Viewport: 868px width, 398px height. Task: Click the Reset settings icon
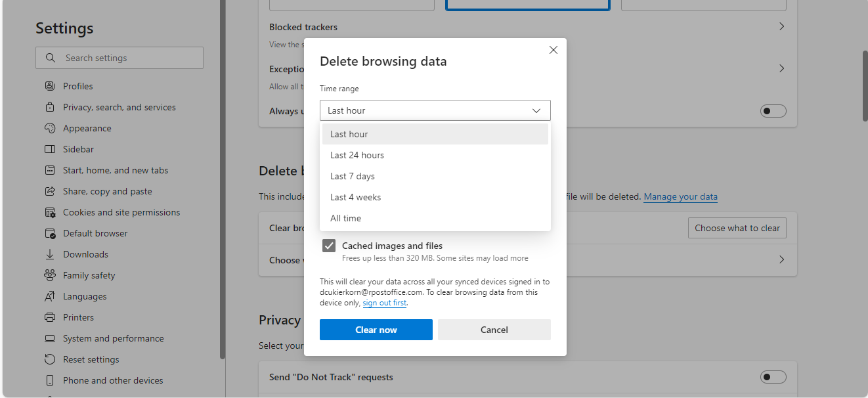50,359
